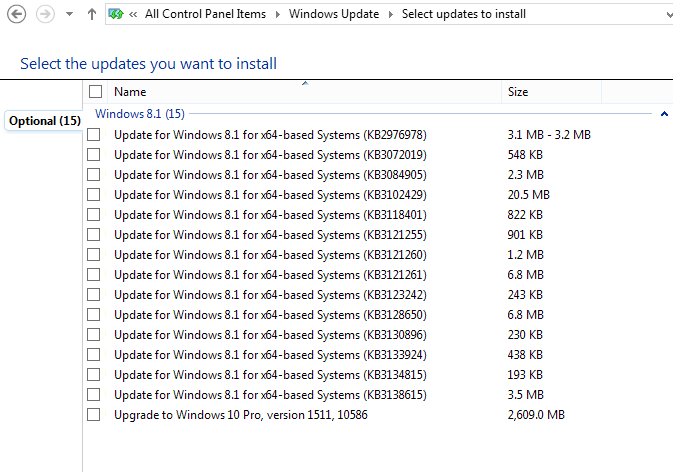Collapse the Windows 8.1 group chevron

[665, 114]
